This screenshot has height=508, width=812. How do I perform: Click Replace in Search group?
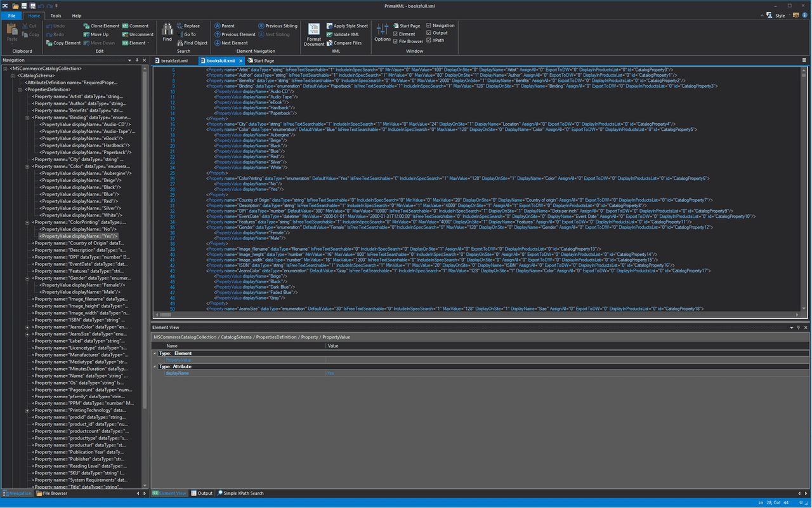coord(188,26)
